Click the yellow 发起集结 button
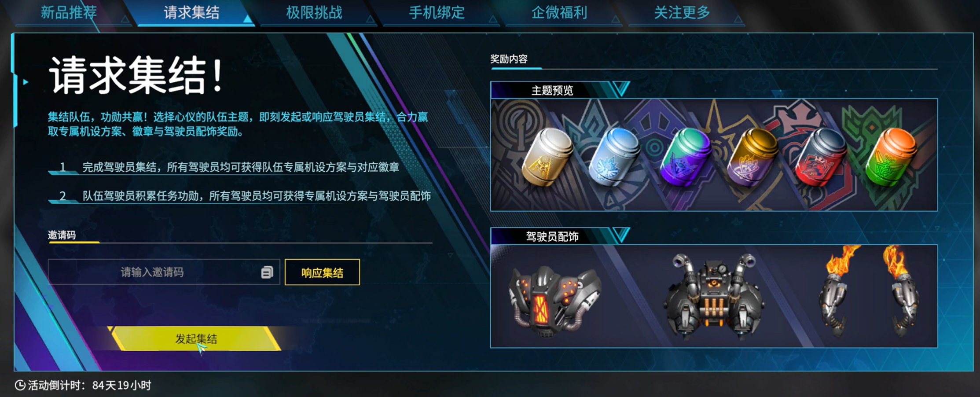 pos(196,339)
